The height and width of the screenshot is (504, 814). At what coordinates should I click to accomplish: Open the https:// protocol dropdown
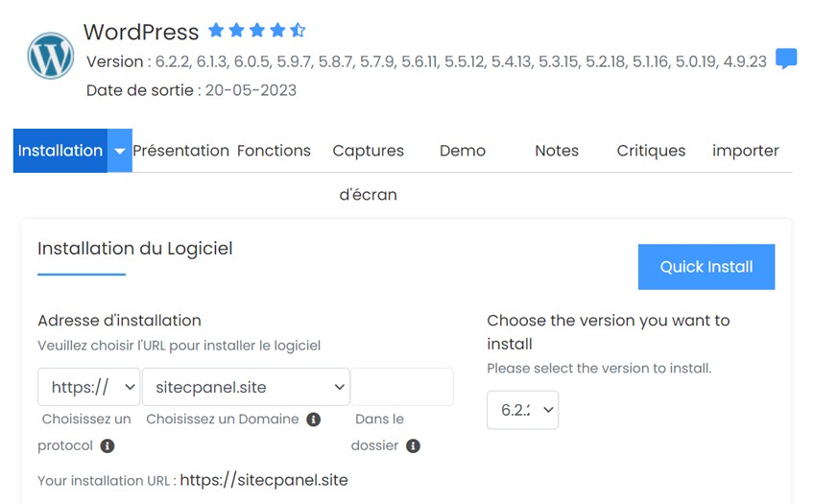click(x=88, y=387)
